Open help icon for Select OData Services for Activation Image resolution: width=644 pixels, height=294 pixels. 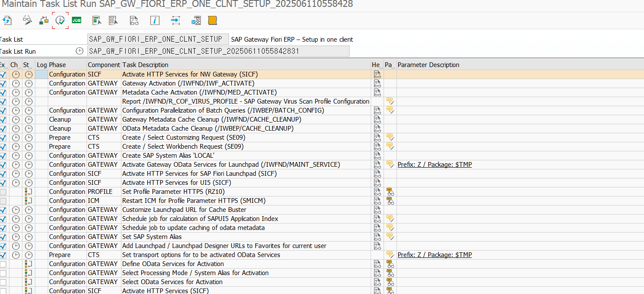coord(377,282)
